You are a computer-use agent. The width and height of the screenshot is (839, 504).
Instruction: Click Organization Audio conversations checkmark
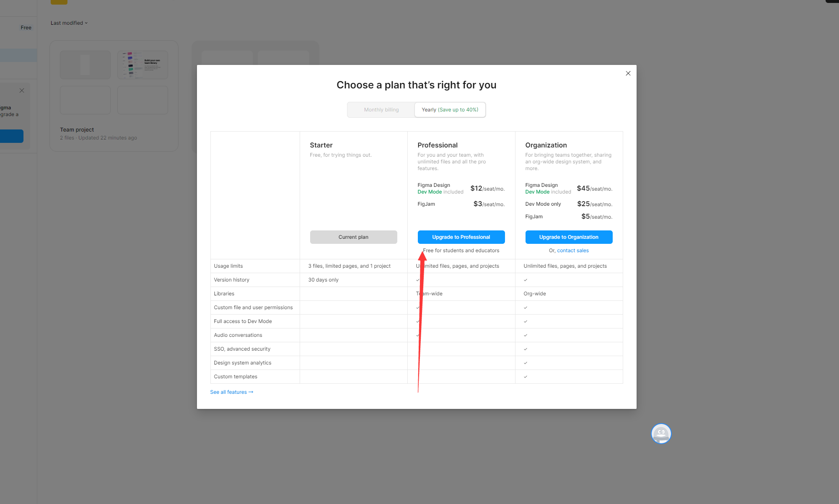pos(525,335)
